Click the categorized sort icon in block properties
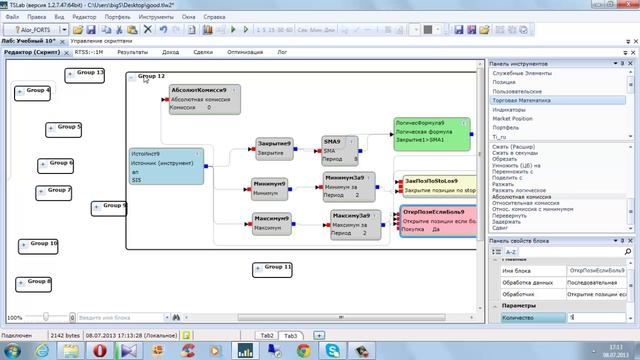 496,252
